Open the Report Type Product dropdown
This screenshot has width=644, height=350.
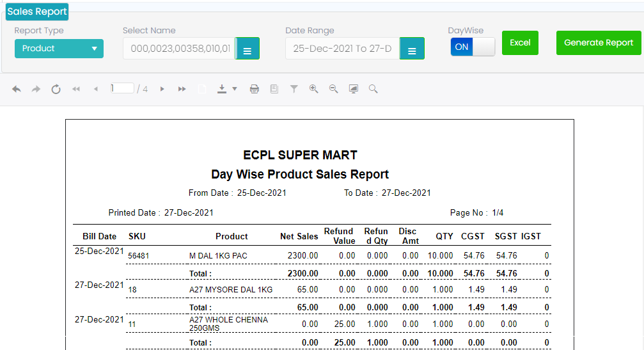59,49
